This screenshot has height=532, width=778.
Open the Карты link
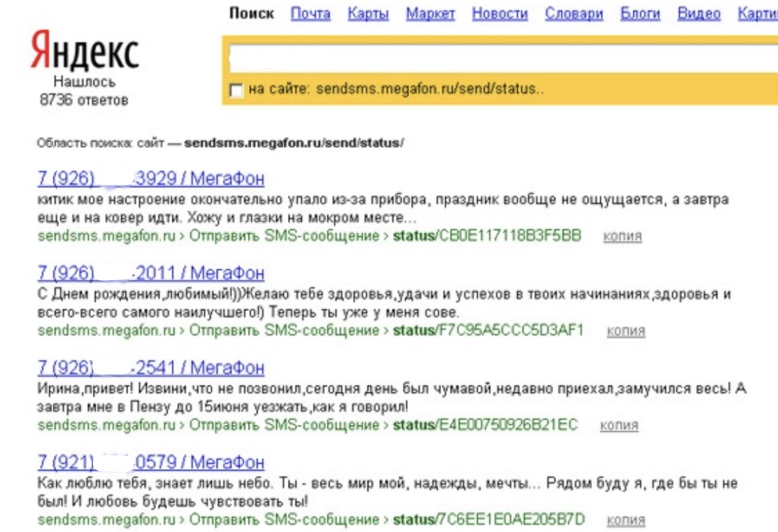[368, 14]
